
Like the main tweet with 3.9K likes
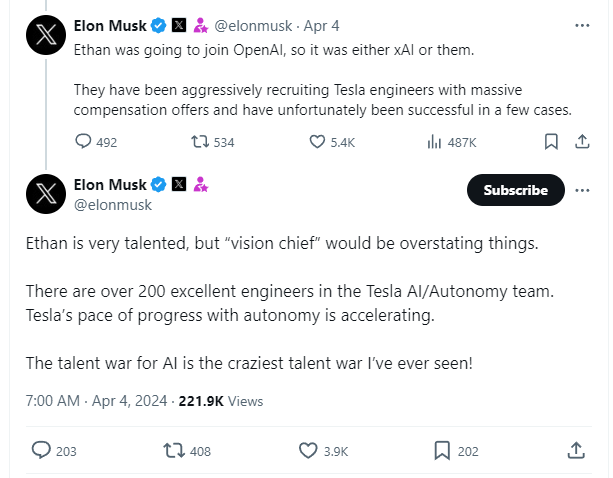309,450
